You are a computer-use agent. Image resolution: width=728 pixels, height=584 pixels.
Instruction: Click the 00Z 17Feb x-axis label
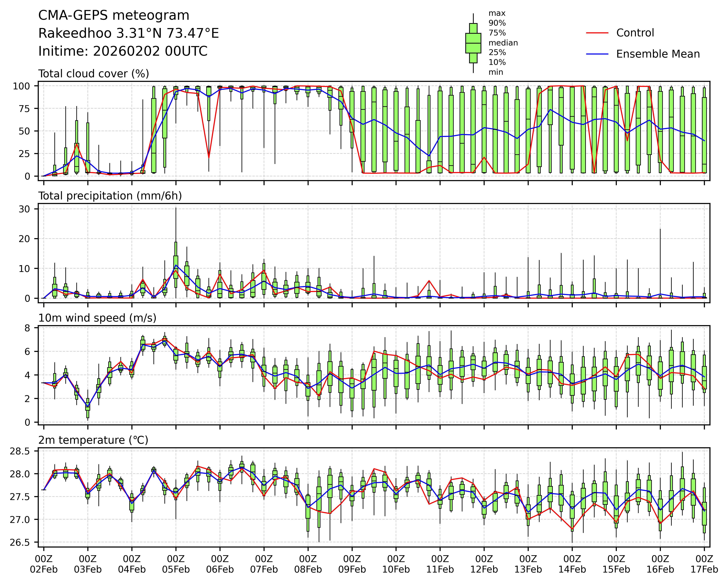pos(704,564)
